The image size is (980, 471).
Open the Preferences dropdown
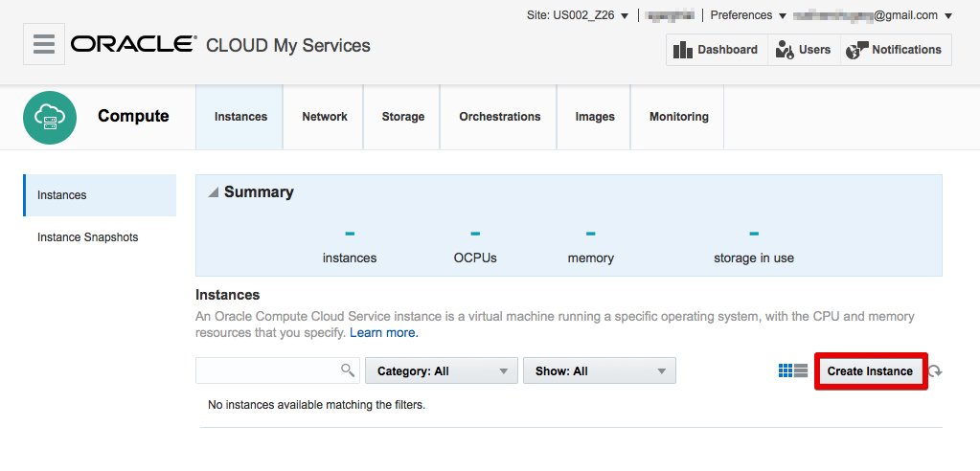748,15
